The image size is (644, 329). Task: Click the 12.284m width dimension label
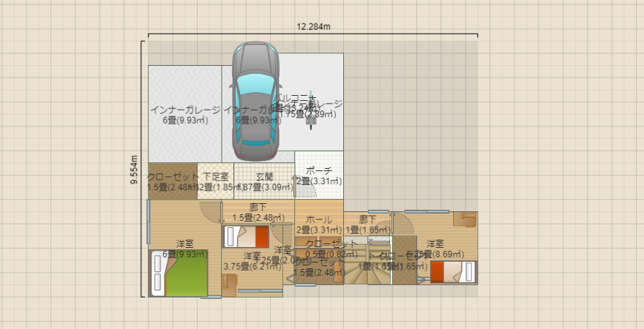pos(313,26)
